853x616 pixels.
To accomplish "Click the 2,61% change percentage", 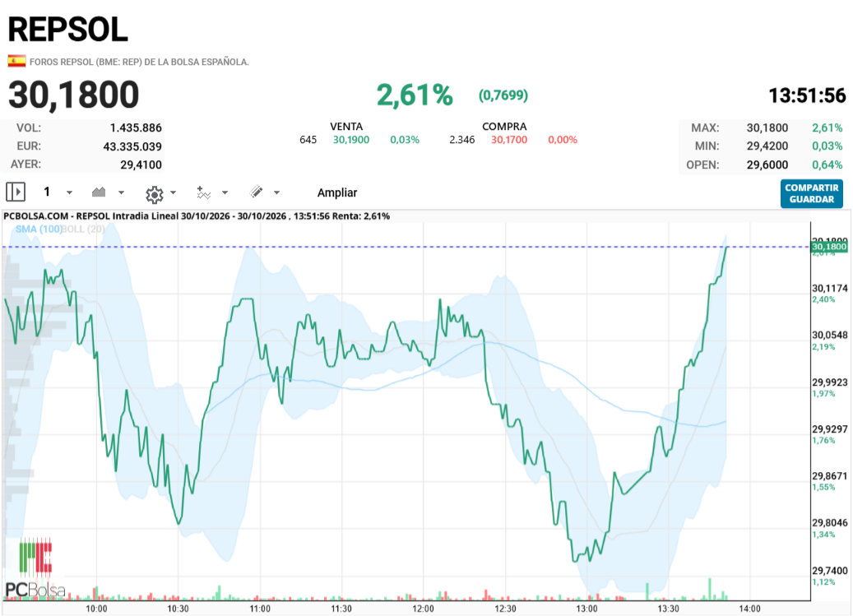I will coord(415,95).
